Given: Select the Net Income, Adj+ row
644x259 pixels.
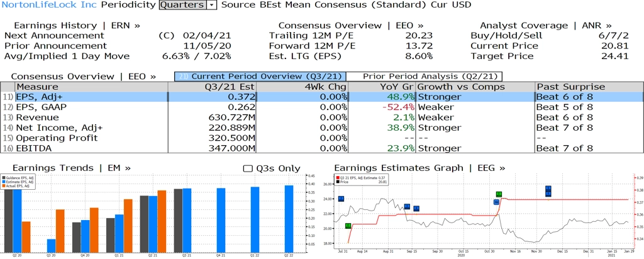Looking at the screenshot, I should click(321, 128).
